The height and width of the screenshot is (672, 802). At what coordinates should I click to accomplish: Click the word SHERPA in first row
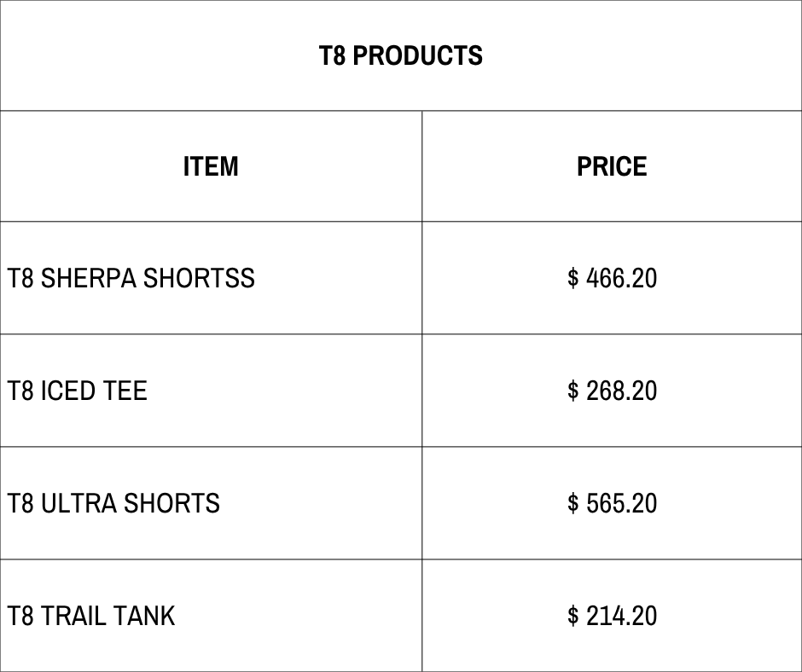coord(88,278)
